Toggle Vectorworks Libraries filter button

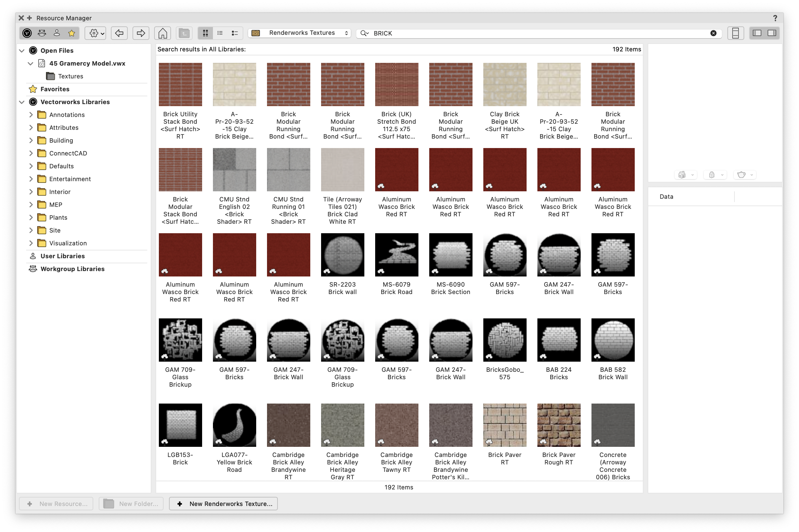click(27, 33)
